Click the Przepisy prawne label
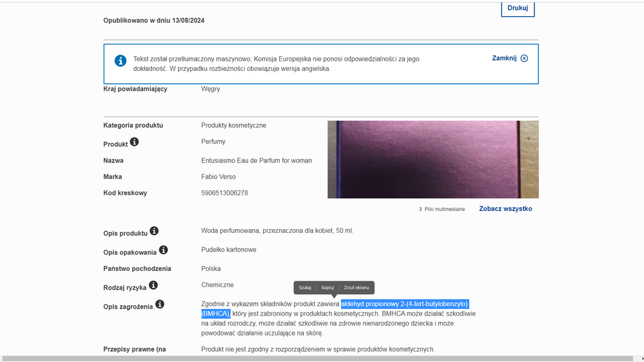This screenshot has height=362, width=644. (134, 349)
